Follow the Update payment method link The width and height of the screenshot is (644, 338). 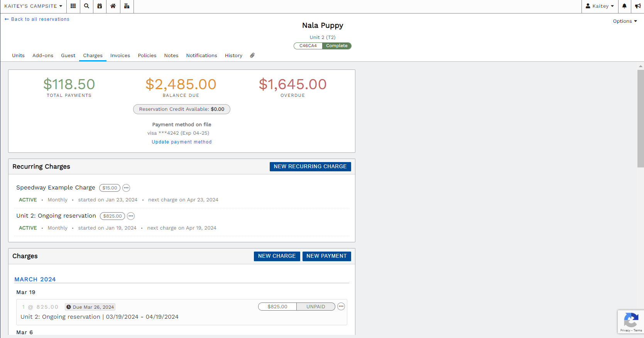click(x=181, y=142)
